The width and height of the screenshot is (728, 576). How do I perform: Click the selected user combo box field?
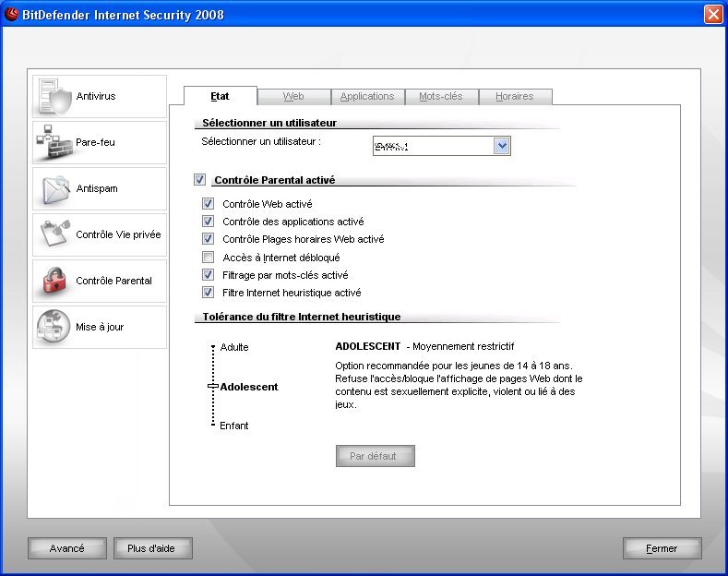pyautogui.click(x=442, y=146)
